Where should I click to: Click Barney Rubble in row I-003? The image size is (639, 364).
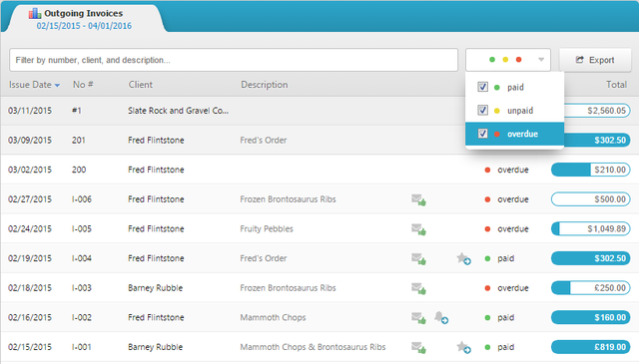tap(155, 288)
